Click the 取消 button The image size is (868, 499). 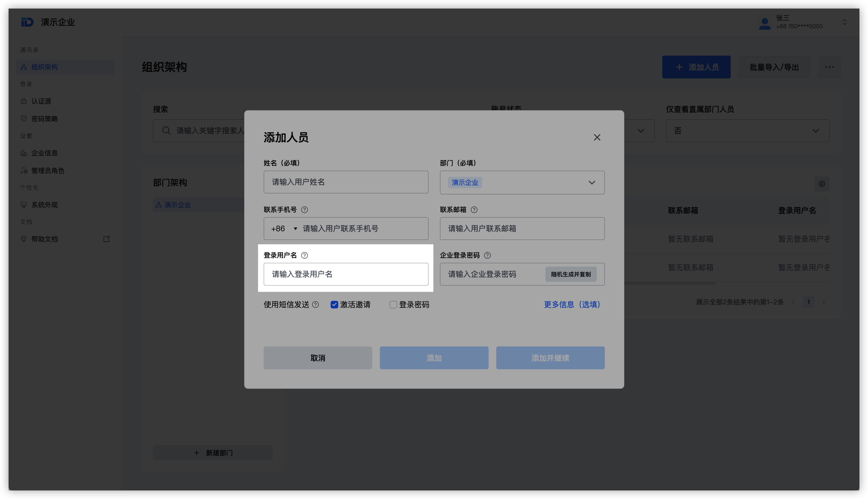click(x=318, y=358)
